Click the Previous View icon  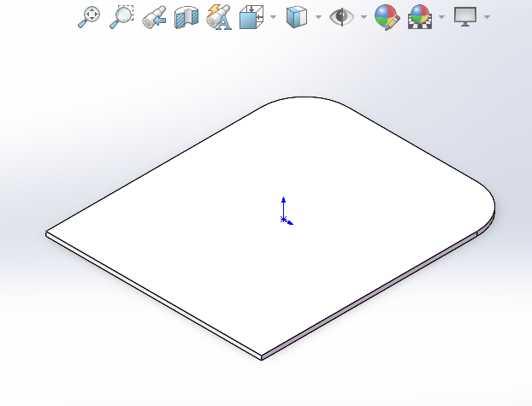(x=154, y=17)
